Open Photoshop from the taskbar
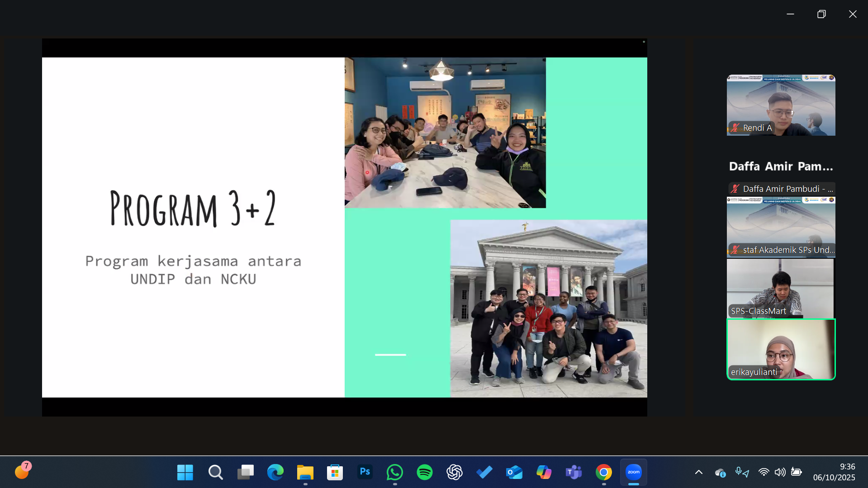 coord(365,472)
